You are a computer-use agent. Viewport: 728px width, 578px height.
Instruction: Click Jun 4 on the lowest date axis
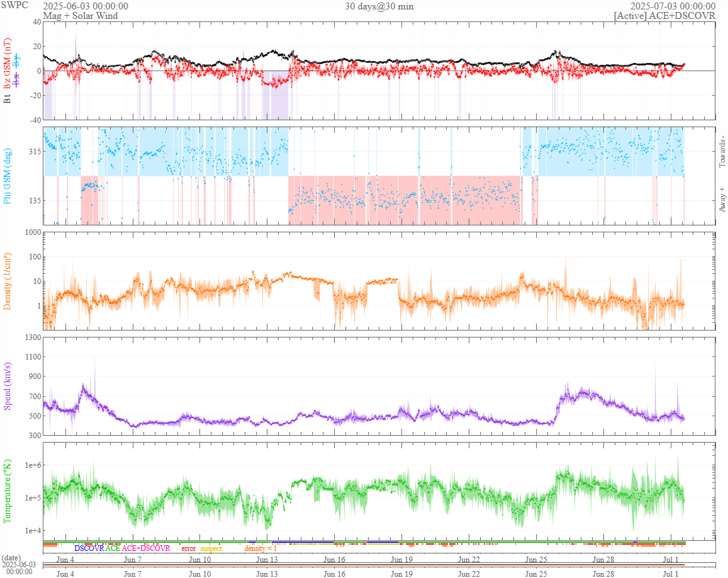(x=65, y=574)
